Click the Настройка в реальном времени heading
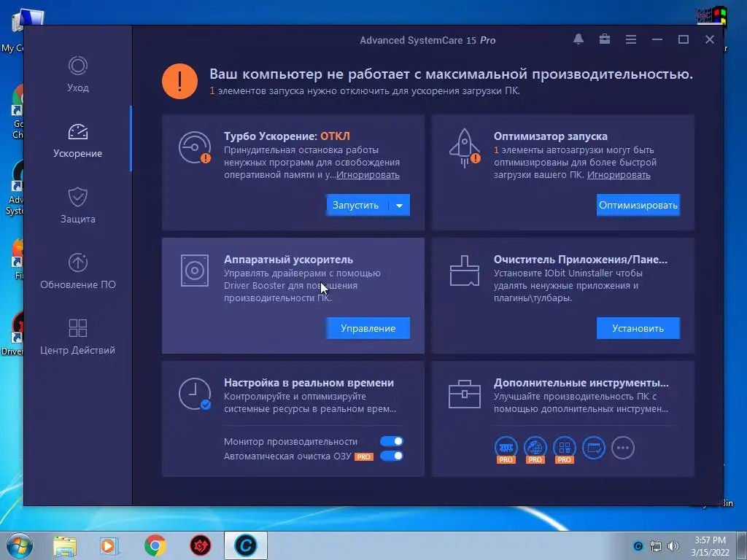The height and width of the screenshot is (560, 747). [309, 383]
